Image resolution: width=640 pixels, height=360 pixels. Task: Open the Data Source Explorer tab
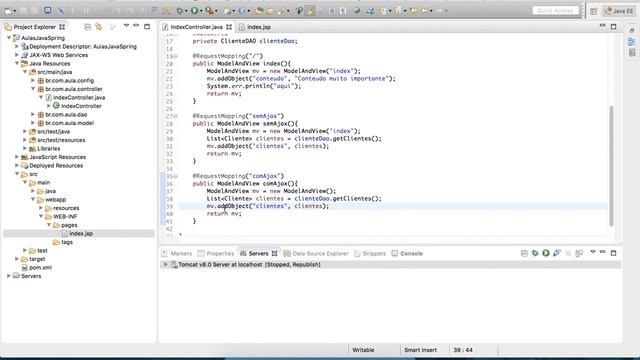pos(316,253)
